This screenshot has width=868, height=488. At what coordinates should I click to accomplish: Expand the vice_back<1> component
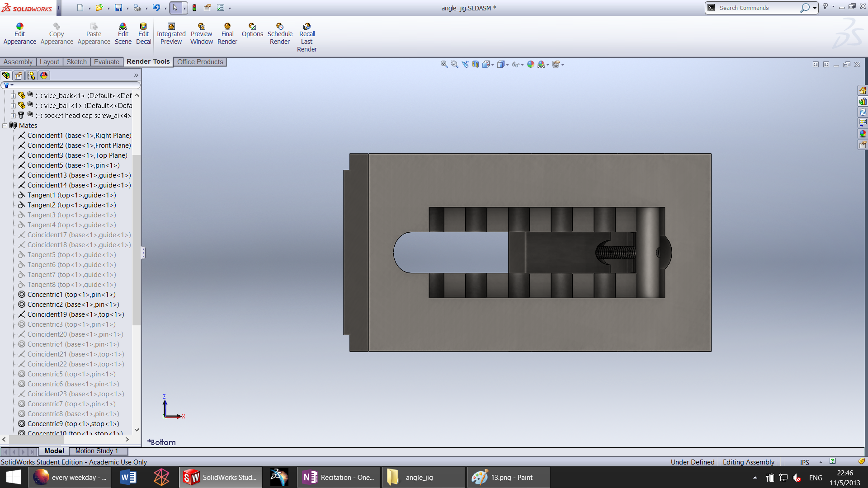point(13,96)
